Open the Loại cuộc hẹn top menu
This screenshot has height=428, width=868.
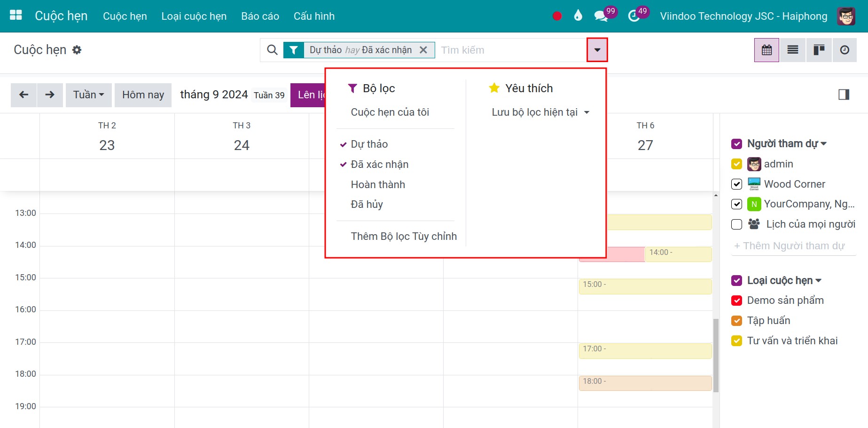(194, 16)
